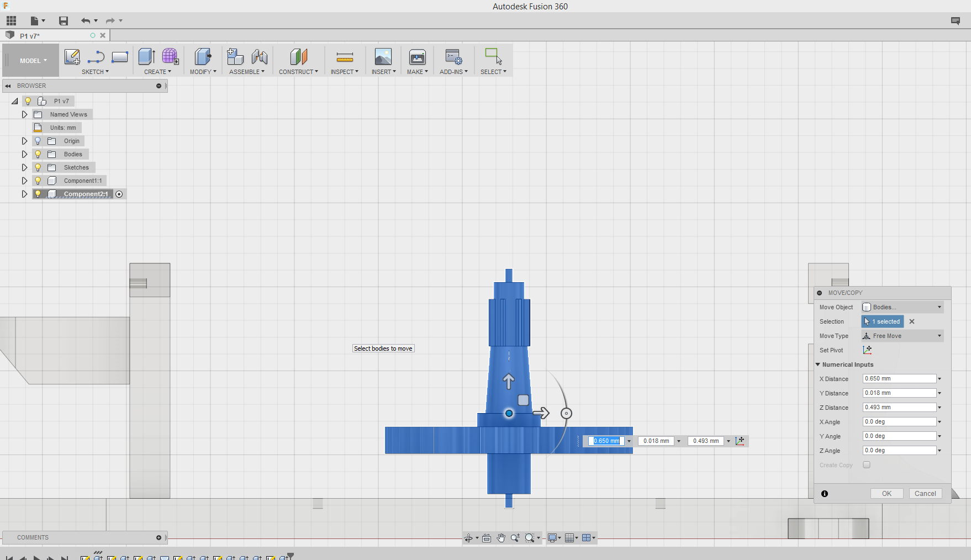Click the Measure ruler icon
Image resolution: width=971 pixels, height=560 pixels.
pyautogui.click(x=345, y=57)
